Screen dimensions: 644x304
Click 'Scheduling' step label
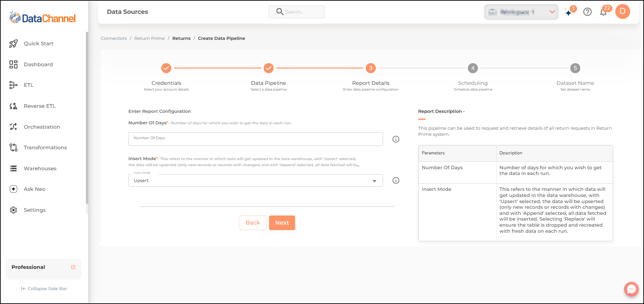[x=473, y=83]
